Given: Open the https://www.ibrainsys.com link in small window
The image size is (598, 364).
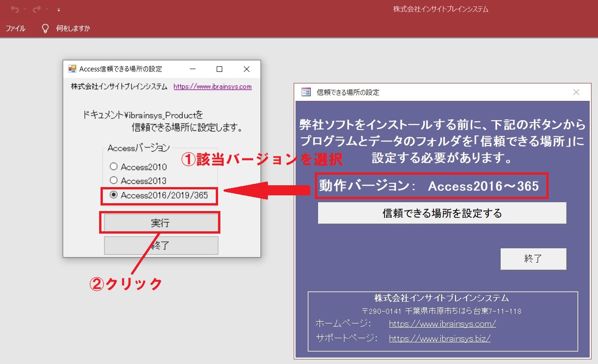Looking at the screenshot, I should pos(213,86).
